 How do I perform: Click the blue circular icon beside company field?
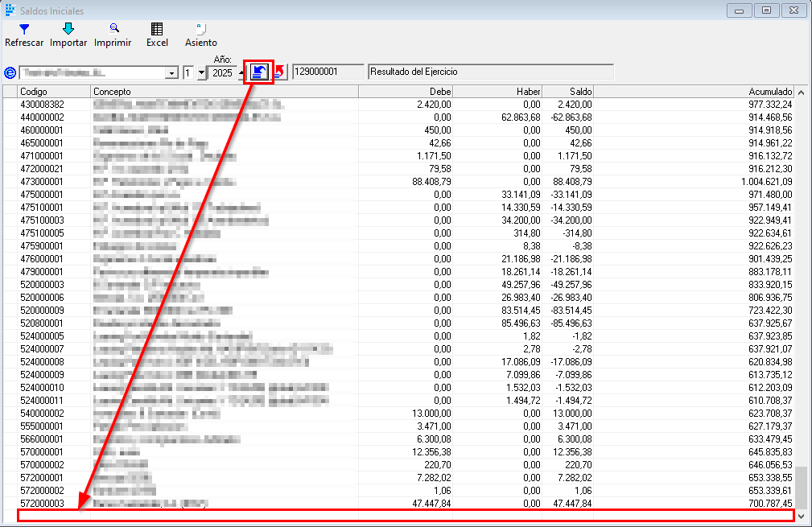[x=10, y=72]
